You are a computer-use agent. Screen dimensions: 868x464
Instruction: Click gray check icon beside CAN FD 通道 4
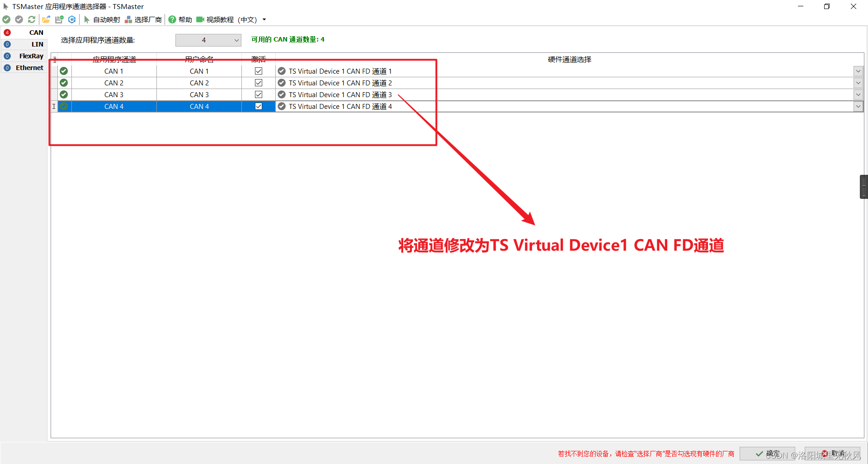[x=282, y=106]
